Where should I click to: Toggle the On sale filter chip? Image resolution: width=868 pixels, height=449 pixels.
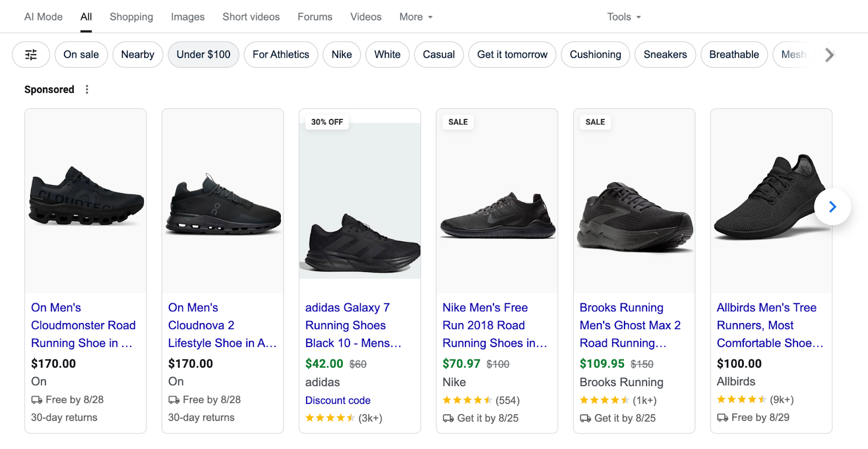pyautogui.click(x=81, y=55)
